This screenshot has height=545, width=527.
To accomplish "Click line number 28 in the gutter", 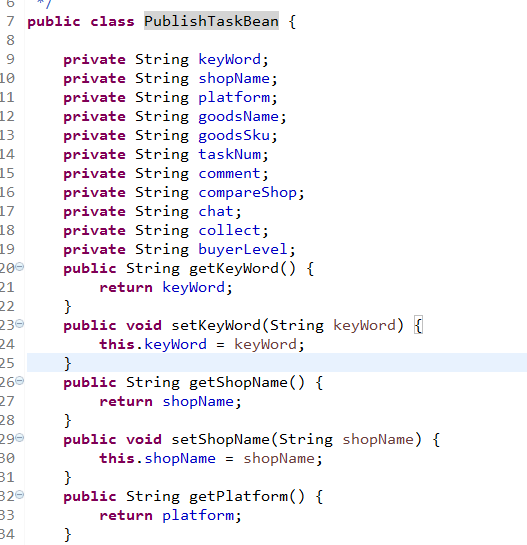I will [x=7, y=421].
